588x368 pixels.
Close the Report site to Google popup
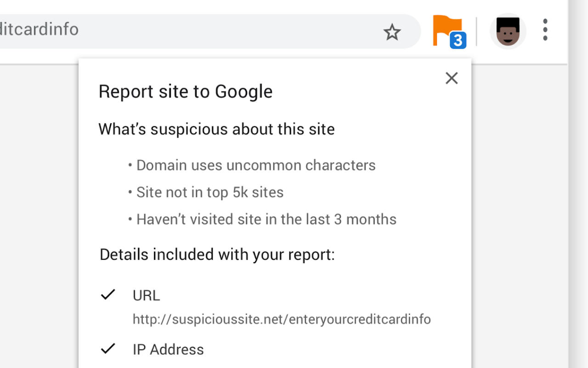tap(452, 78)
